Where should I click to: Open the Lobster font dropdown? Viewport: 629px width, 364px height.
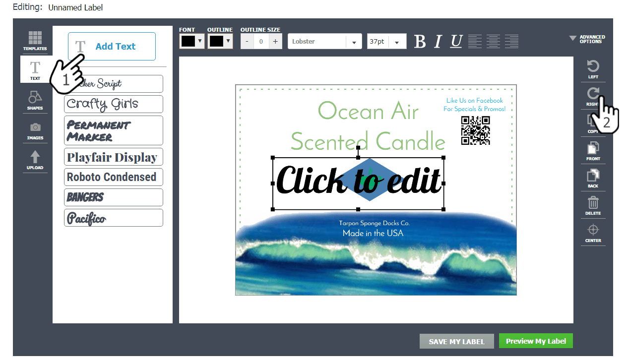(x=353, y=41)
